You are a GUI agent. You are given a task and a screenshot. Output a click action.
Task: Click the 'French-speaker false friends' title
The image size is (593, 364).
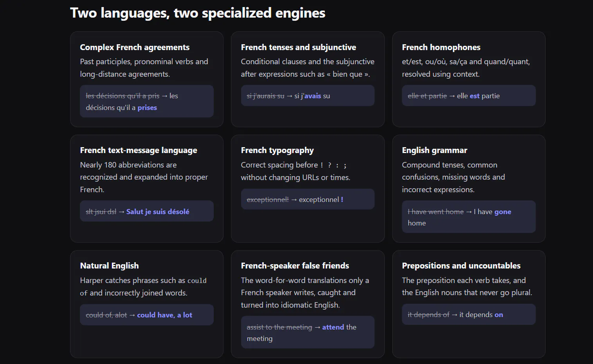(x=295, y=266)
